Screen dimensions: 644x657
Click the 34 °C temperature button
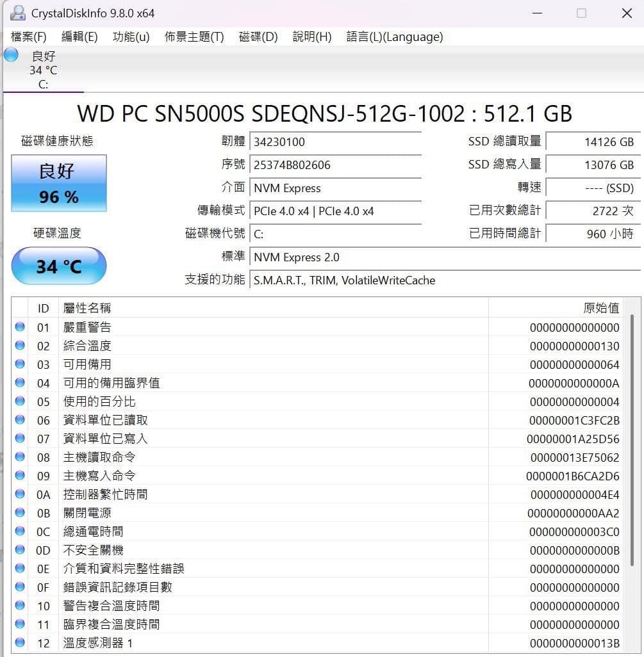point(59,266)
